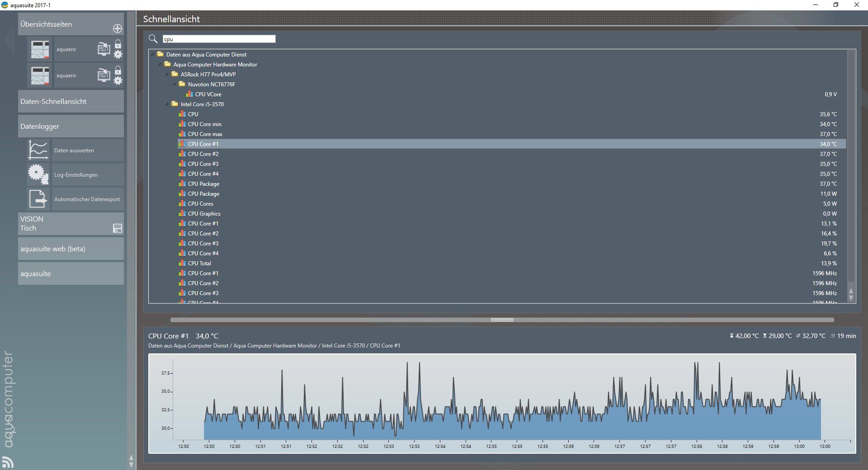
Task: Focus the search field containing 'cpu'
Action: (x=219, y=39)
